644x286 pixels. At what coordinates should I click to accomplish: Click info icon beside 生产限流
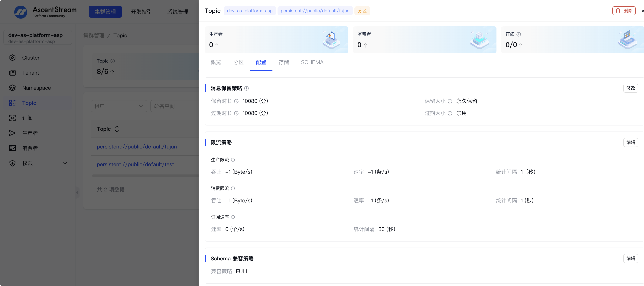[x=233, y=160]
